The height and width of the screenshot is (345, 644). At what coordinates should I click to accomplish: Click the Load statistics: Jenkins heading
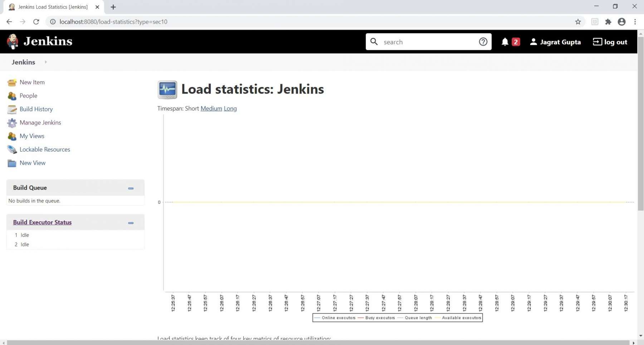(x=253, y=89)
